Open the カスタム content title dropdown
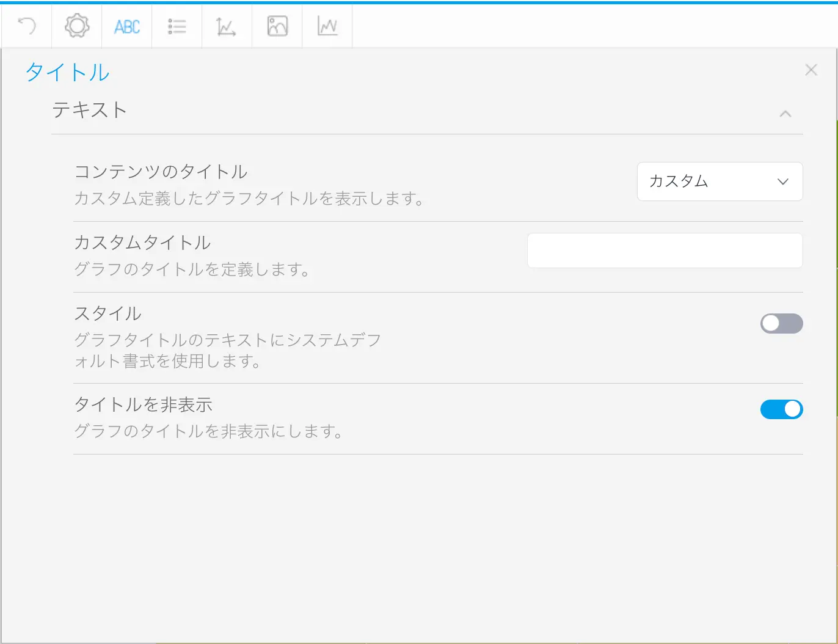 point(720,181)
